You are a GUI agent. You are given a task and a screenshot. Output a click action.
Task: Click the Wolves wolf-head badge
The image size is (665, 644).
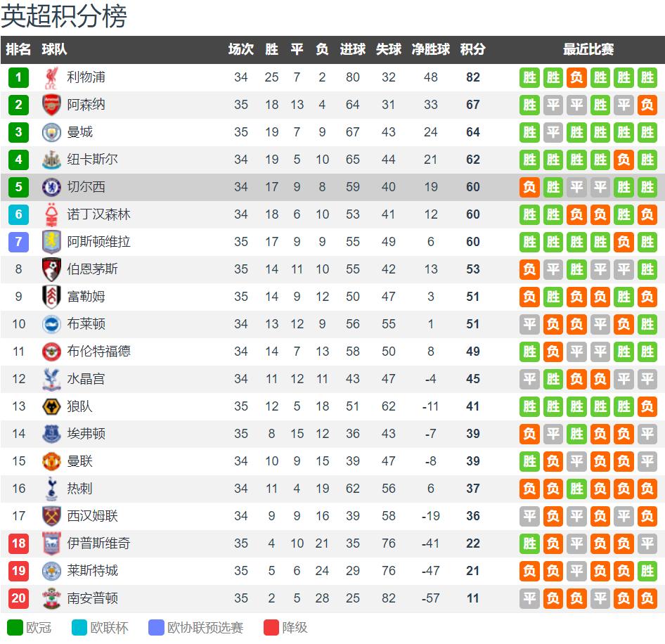51,406
